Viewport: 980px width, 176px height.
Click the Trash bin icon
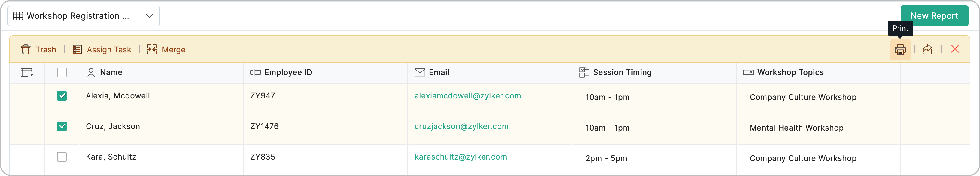pos(25,49)
